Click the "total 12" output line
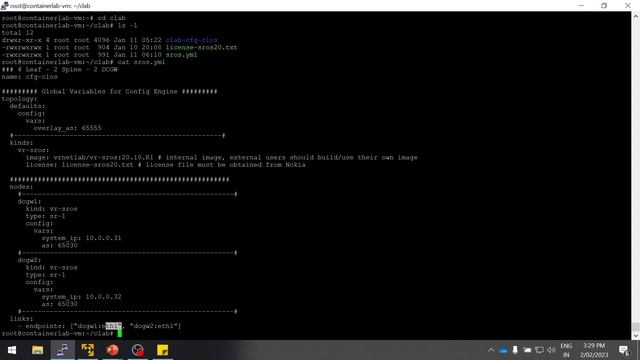The image size is (640, 360). [x=18, y=33]
